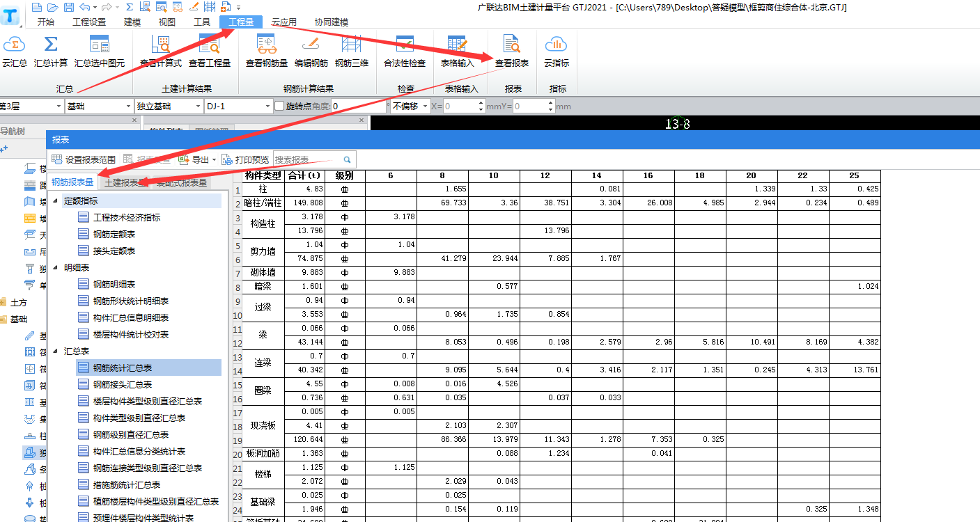Close the 导航树 panel with its X
Screen dimensions: 980x522
tap(135, 120)
